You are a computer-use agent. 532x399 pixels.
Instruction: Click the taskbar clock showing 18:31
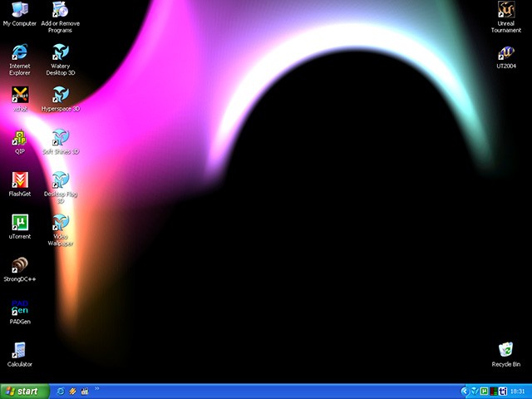pos(517,392)
